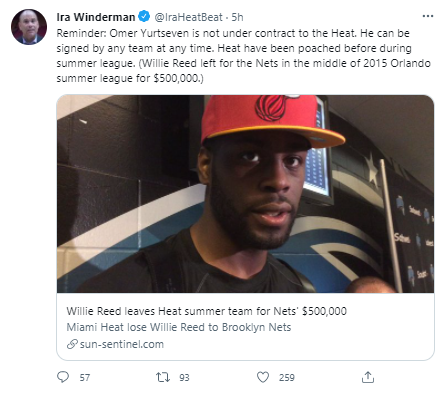Like the tweet with heart icon
Viewport: 446px width, 393px height.
click(x=263, y=377)
